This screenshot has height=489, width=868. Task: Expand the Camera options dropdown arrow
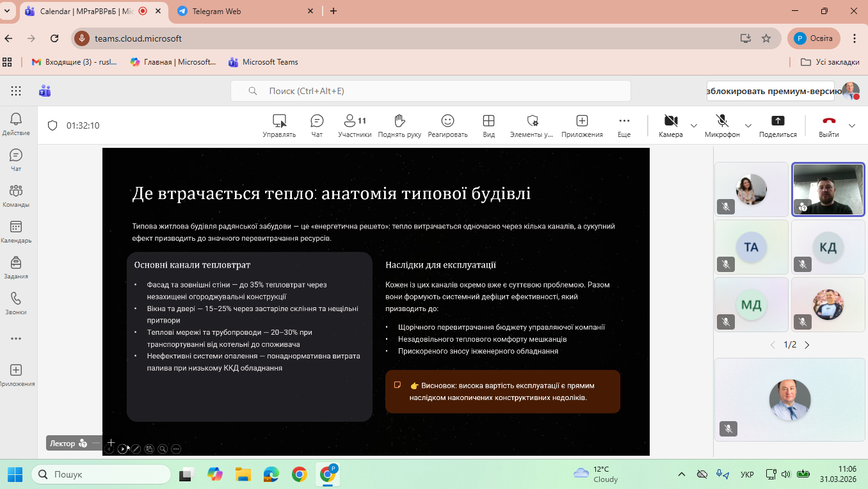click(x=694, y=125)
